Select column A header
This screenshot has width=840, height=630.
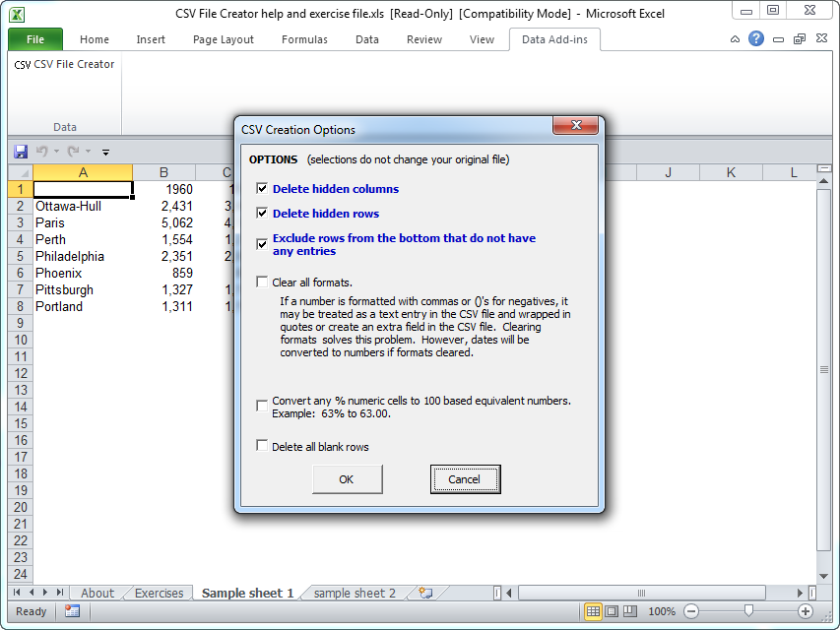pyautogui.click(x=83, y=172)
